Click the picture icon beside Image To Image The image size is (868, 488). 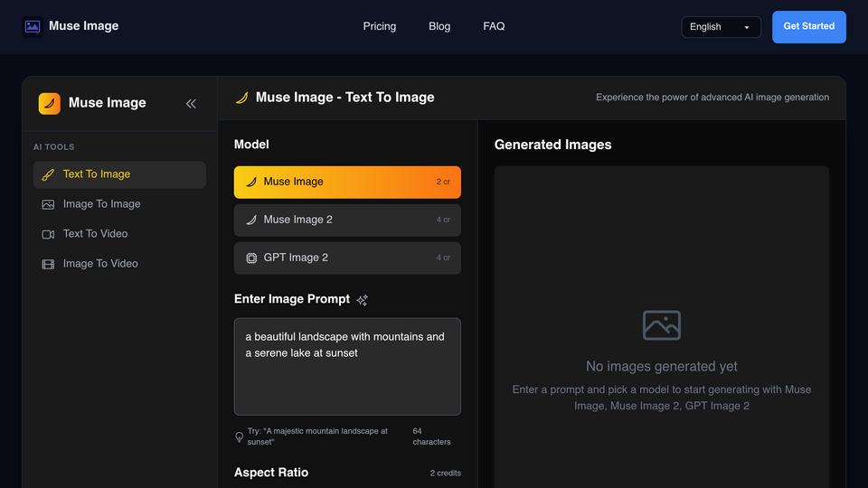click(x=48, y=205)
